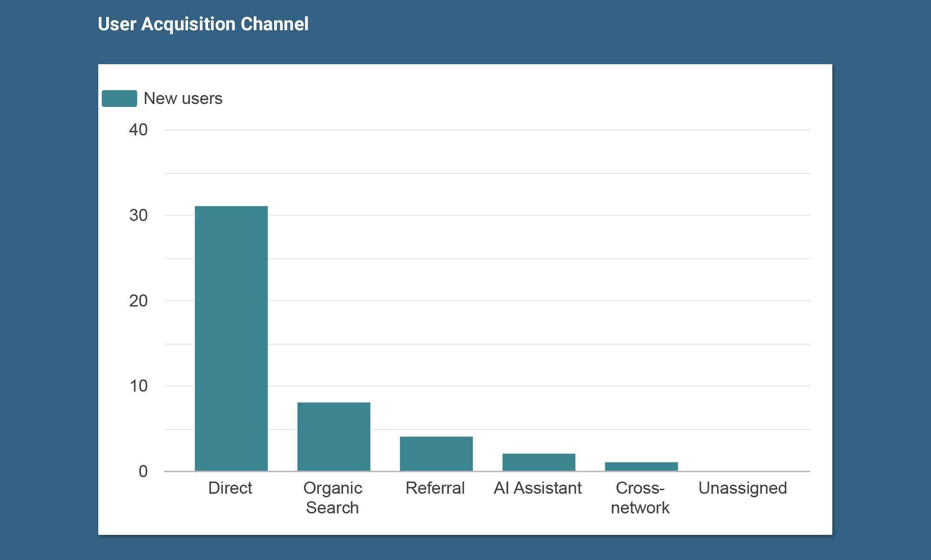
Task: Click the New users legend color swatch
Action: 119,99
